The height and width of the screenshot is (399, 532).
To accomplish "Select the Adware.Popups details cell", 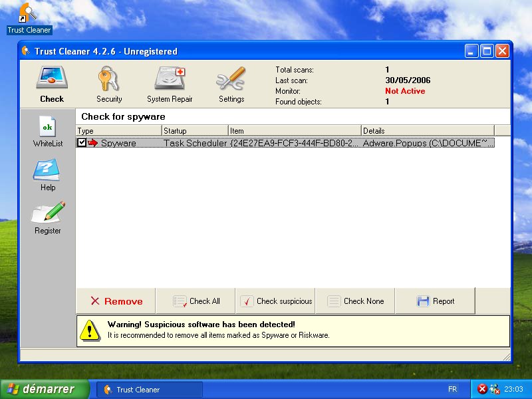I will (x=428, y=143).
